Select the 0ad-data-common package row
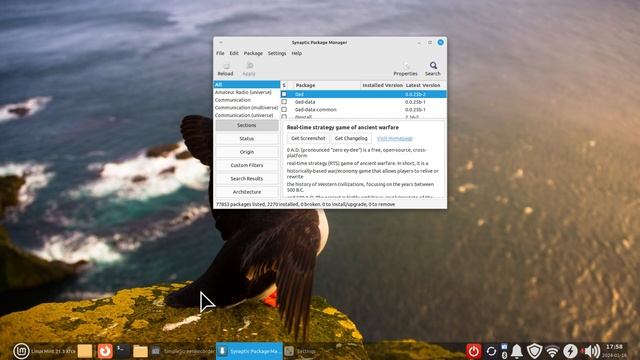Viewport: 640px width, 360px height. (363, 109)
